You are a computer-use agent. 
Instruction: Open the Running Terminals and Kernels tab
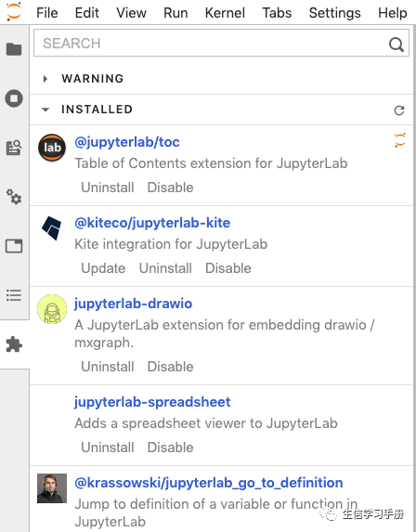click(x=14, y=98)
